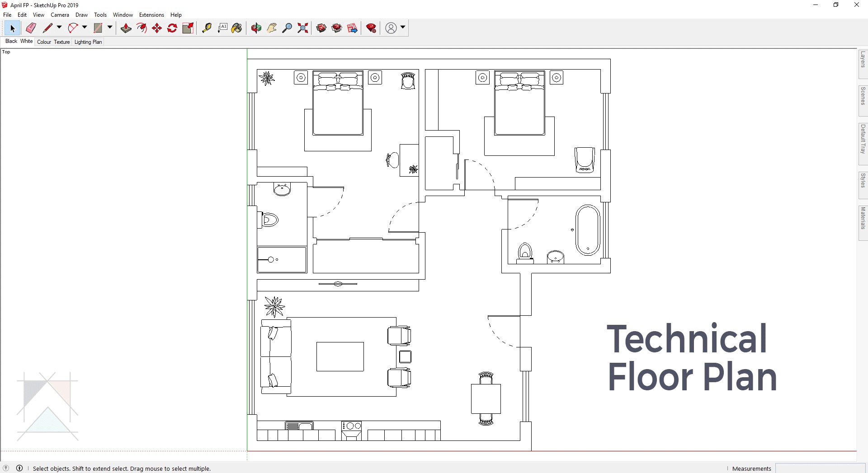Viewport: 868px width, 473px height.
Task: Switch to the Colour Texture scene tab
Action: point(53,42)
